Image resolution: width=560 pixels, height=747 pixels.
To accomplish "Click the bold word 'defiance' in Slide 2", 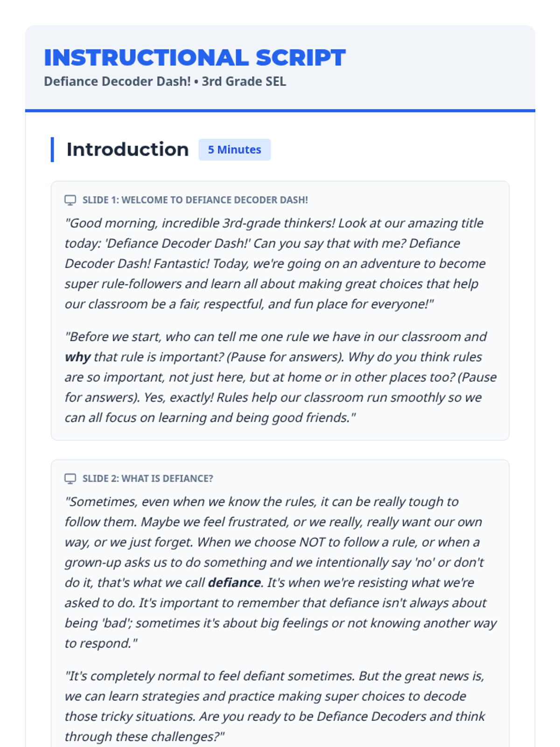I will pos(234,583).
